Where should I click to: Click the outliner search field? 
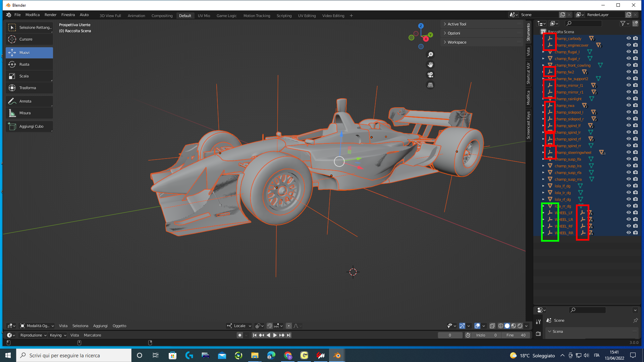[583, 23]
